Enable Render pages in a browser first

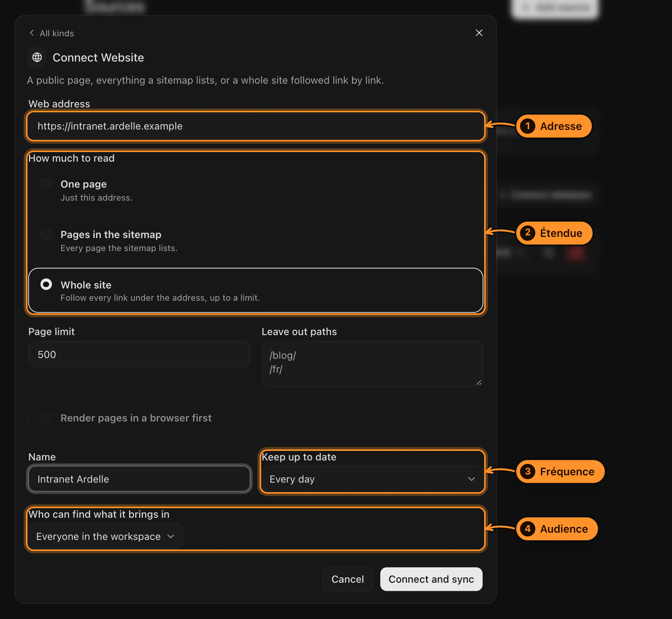tap(46, 418)
